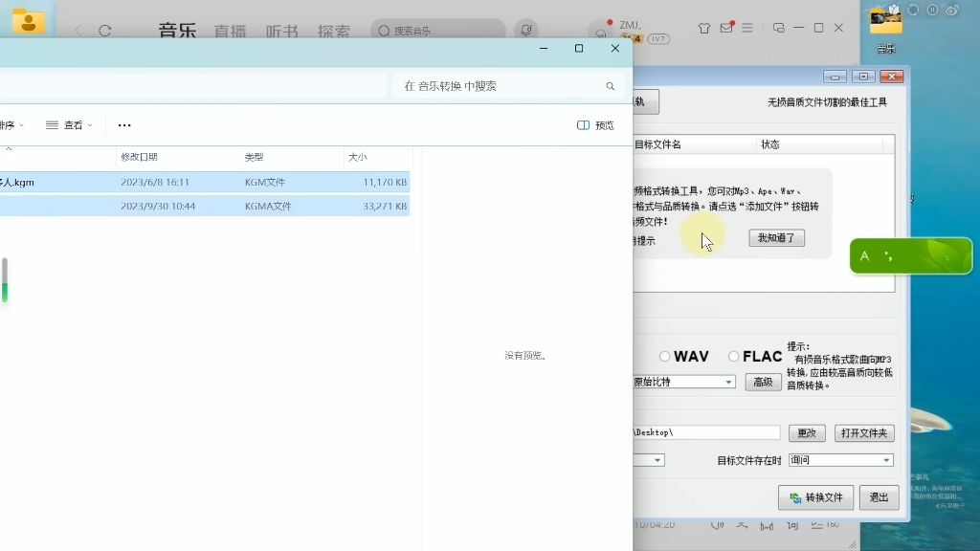Viewport: 980px width, 551px height.
Task: Click the music recognition microphone icon
Action: pos(526,30)
